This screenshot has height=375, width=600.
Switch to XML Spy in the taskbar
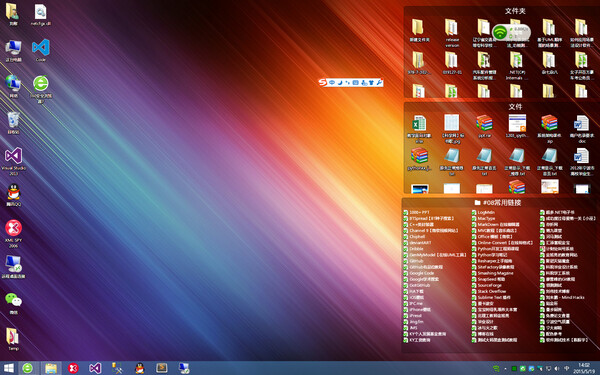click(73, 368)
